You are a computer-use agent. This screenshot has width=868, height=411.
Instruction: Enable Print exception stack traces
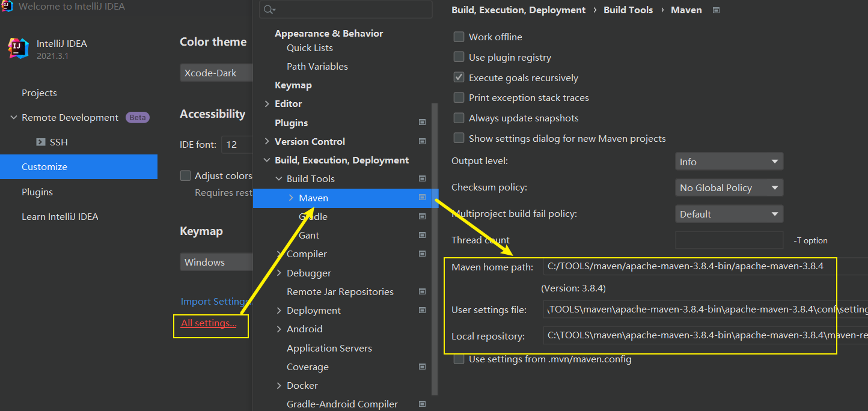click(459, 97)
